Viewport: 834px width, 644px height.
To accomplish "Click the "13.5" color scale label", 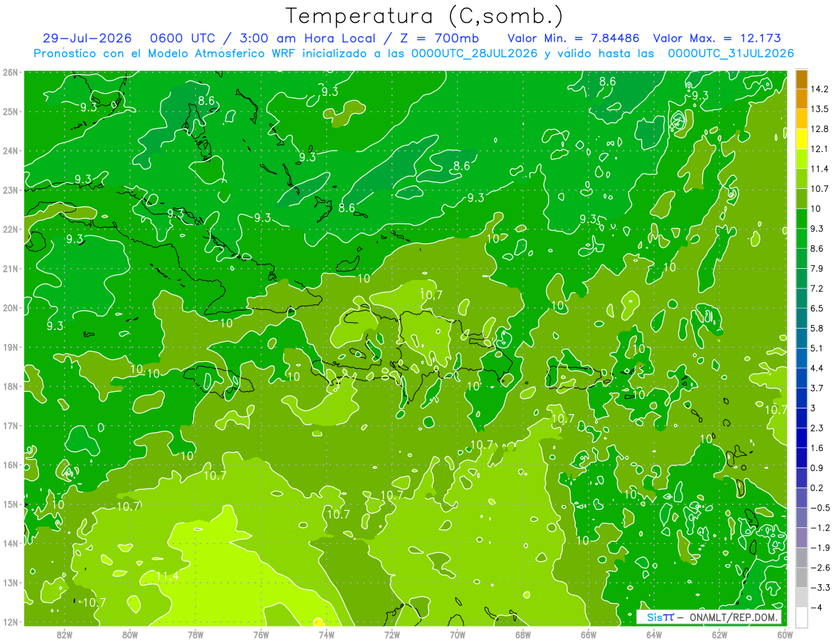I will pyautogui.click(x=819, y=109).
